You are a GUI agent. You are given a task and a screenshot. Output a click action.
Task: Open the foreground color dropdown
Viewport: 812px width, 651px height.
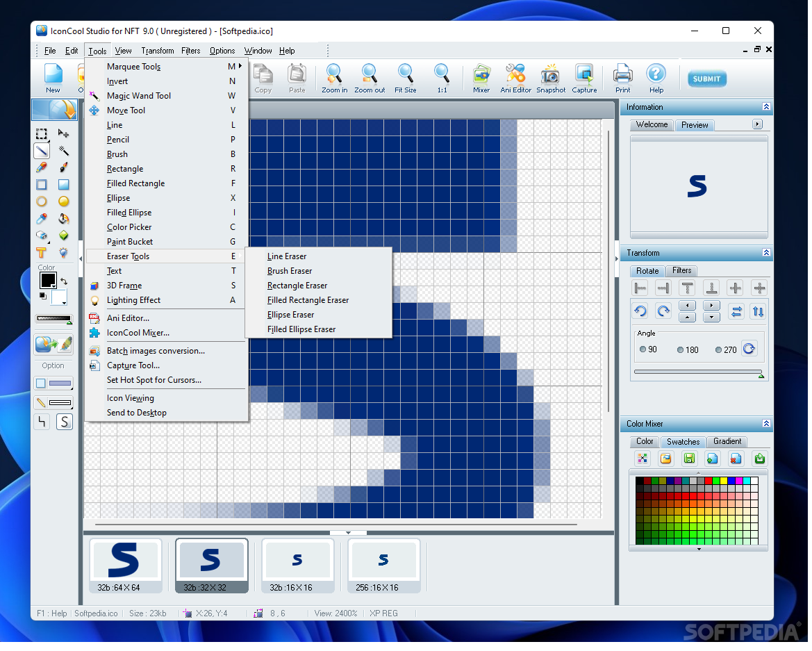[54, 286]
